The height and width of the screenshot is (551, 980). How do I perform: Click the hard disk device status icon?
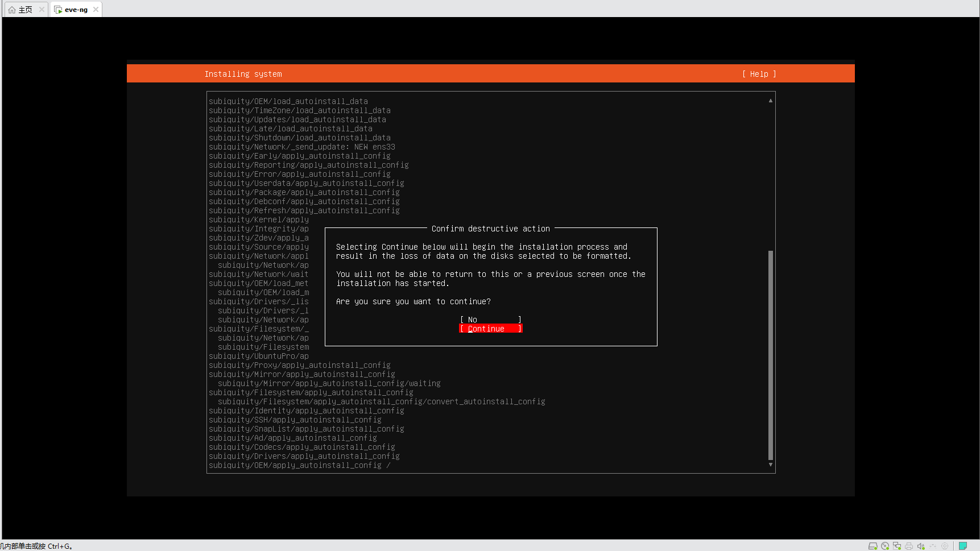point(873,546)
